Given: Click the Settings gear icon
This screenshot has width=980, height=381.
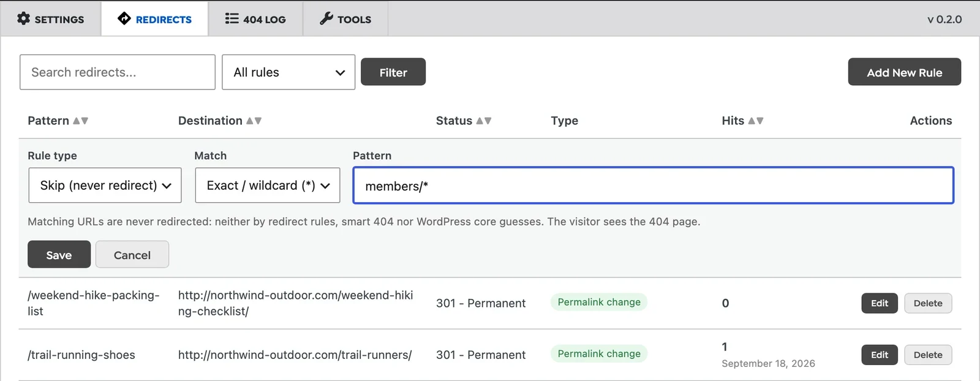Looking at the screenshot, I should pos(23,18).
